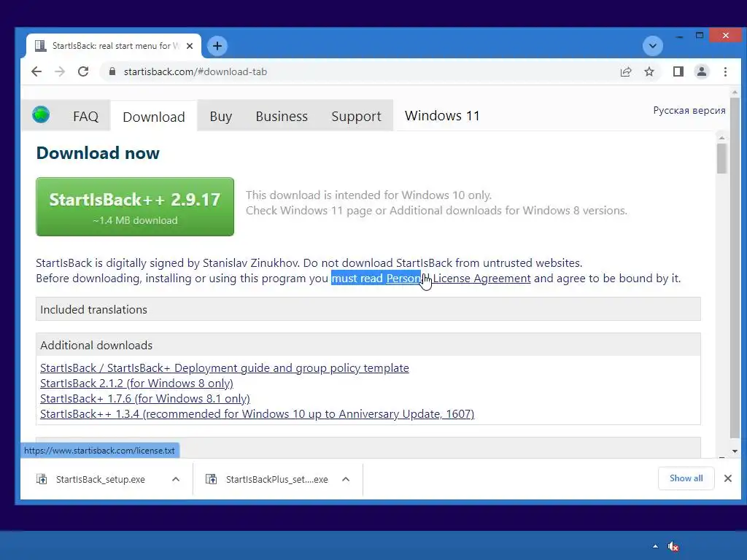The width and height of the screenshot is (747, 560).
Task: Reload the current page
Action: (x=83, y=72)
